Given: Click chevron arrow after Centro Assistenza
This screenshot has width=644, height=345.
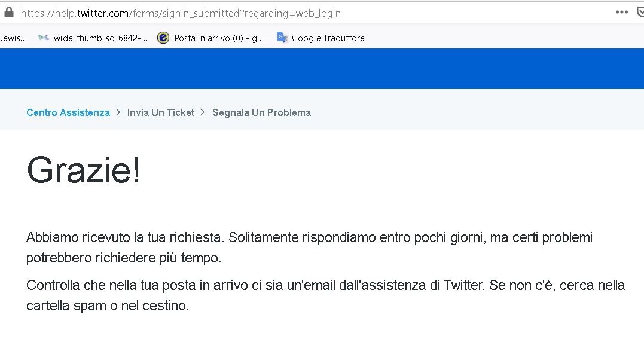Looking at the screenshot, I should click(x=118, y=112).
